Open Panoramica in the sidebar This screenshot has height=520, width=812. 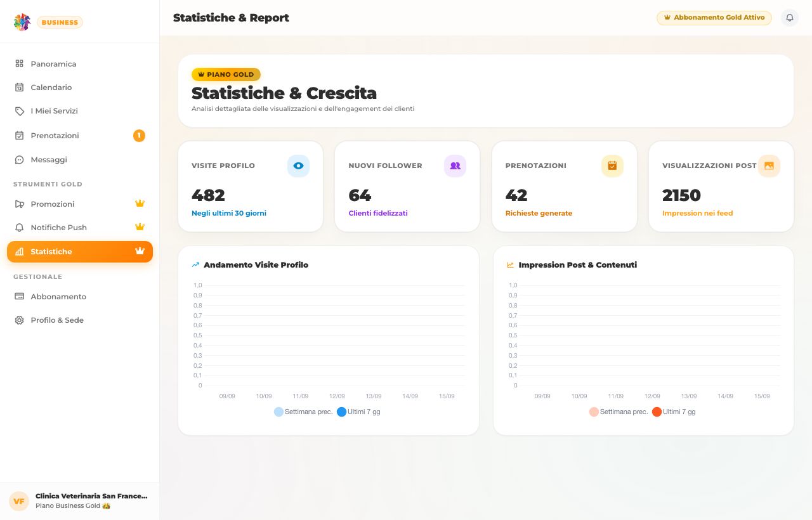(x=80, y=64)
